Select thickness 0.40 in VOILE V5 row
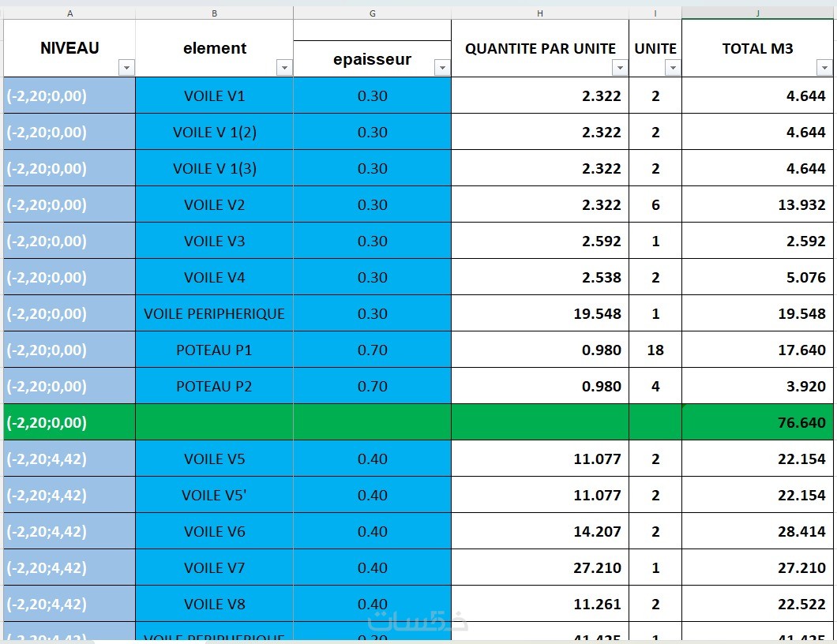The width and height of the screenshot is (837, 644). (x=372, y=459)
